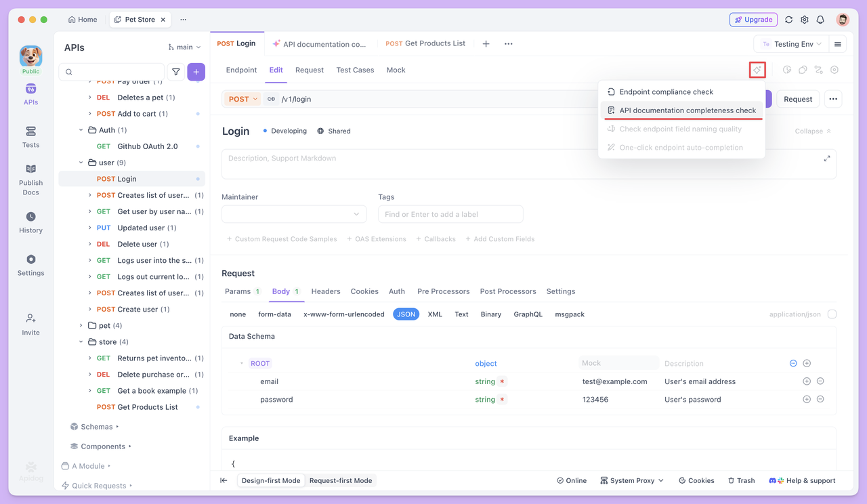This screenshot has width=867, height=504.
Task: Switch to the Test Cases tab
Action: coord(355,69)
